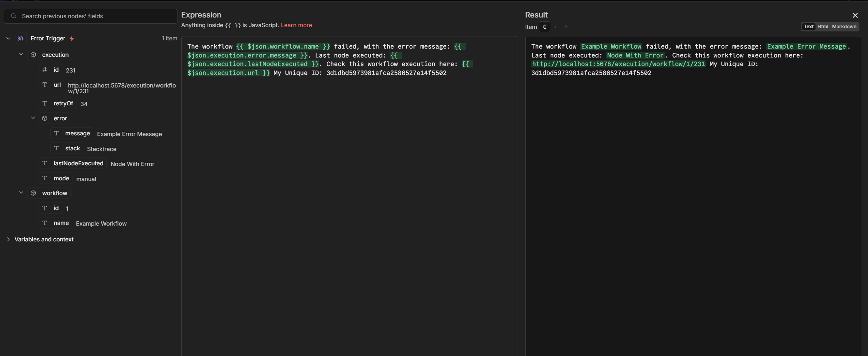Click the search magnifier icon

[14, 16]
